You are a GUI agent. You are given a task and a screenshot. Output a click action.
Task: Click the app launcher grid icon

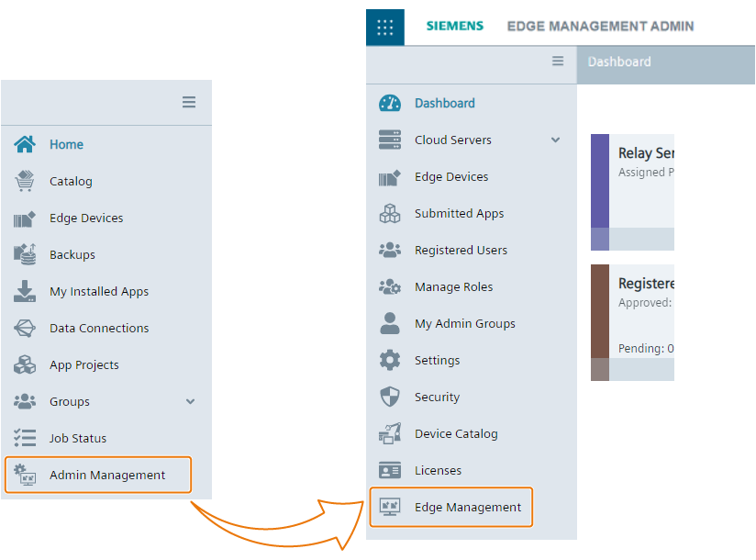pyautogui.click(x=384, y=27)
